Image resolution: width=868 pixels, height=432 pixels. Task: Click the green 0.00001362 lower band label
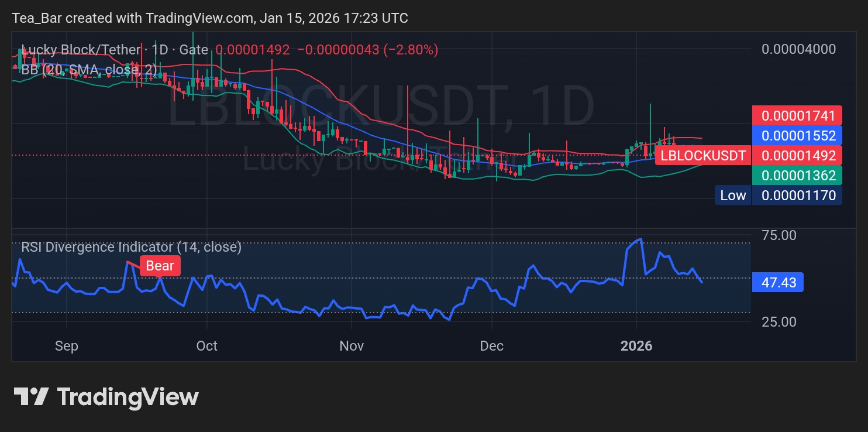[x=797, y=175]
